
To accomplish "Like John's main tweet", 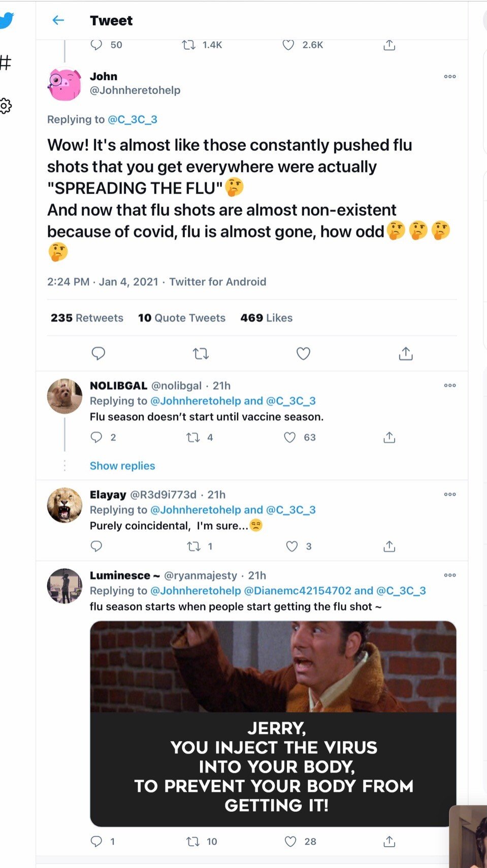I will [303, 353].
